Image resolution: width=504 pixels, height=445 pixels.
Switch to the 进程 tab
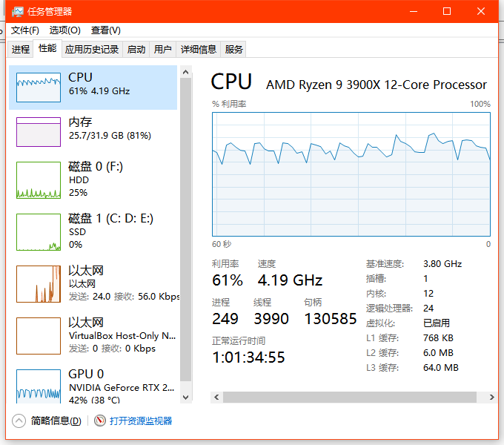(21, 50)
